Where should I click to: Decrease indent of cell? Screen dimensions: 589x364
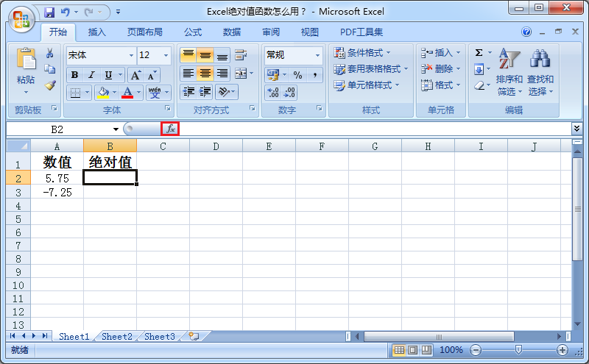[188, 92]
